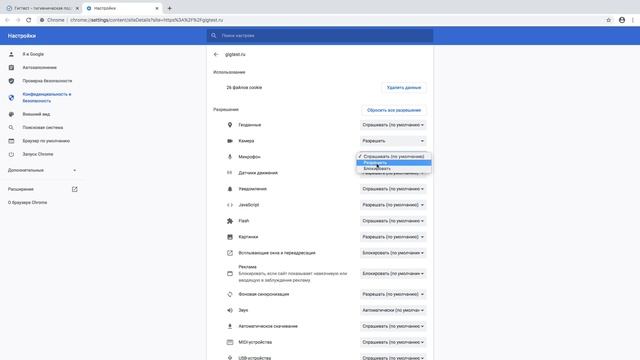This screenshot has height=360, width=640.
Task: Open the Фоновая синхронизация dropdown
Action: click(x=393, y=294)
